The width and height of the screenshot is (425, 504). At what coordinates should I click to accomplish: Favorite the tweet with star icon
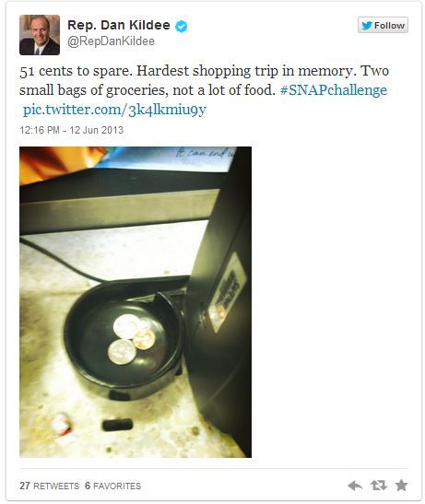[402, 485]
